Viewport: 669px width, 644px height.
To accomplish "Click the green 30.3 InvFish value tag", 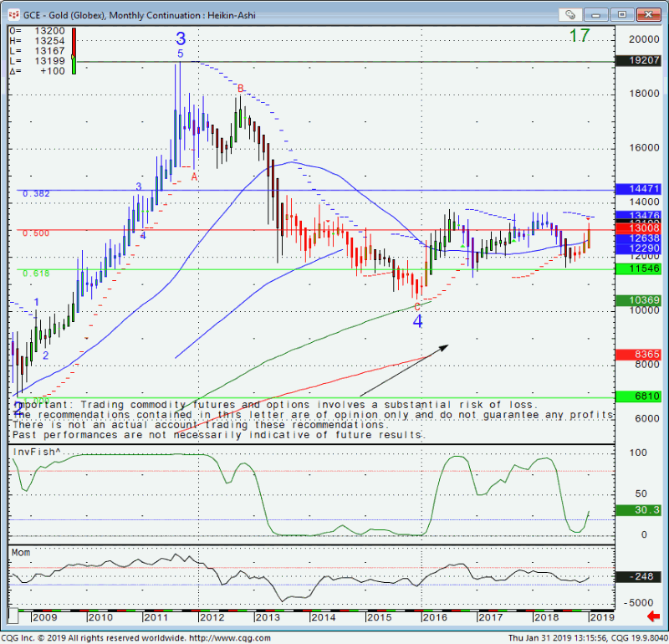I will [640, 509].
